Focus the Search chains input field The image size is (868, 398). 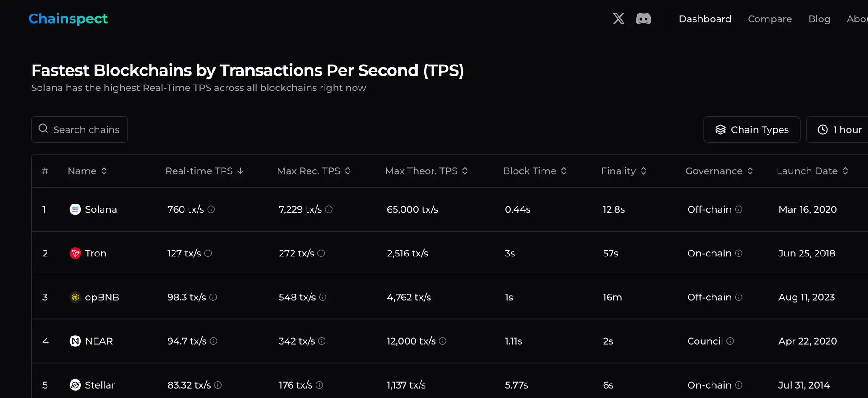[x=86, y=130]
